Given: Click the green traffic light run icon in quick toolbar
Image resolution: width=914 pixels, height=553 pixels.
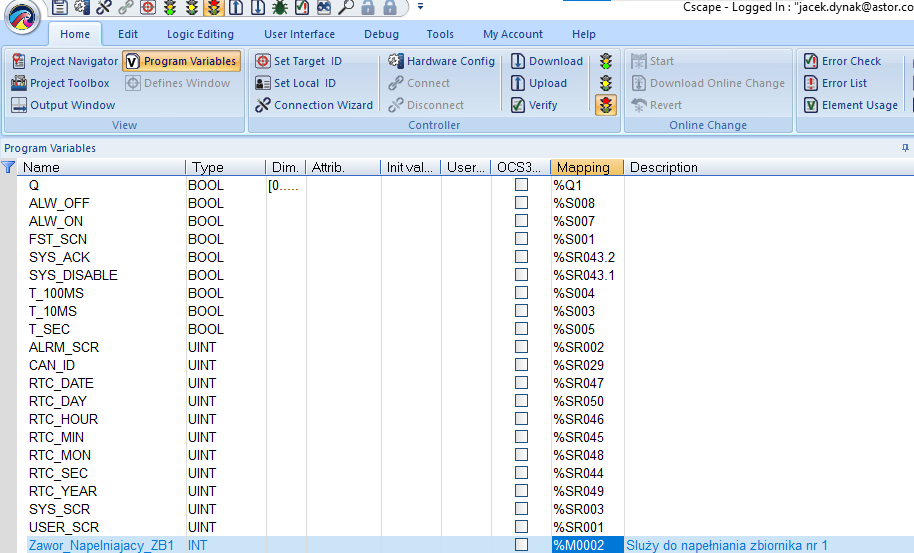Looking at the screenshot, I should (170, 7).
